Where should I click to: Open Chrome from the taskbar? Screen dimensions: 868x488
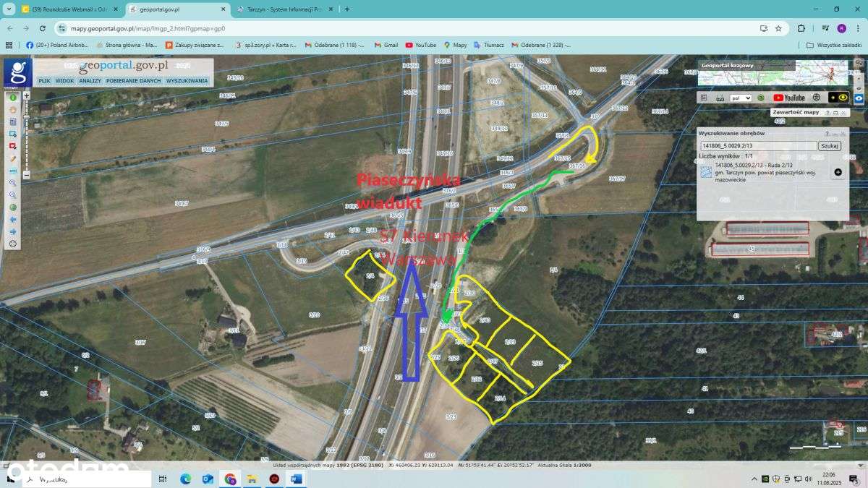(x=230, y=479)
